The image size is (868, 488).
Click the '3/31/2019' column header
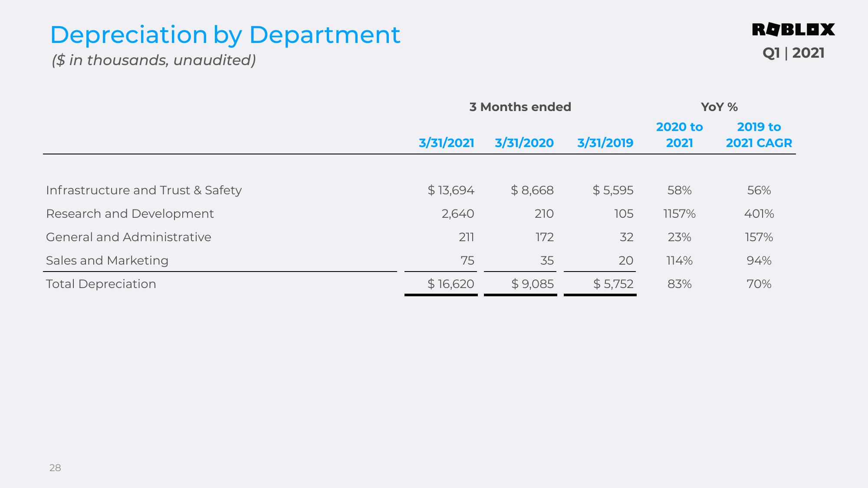605,143
